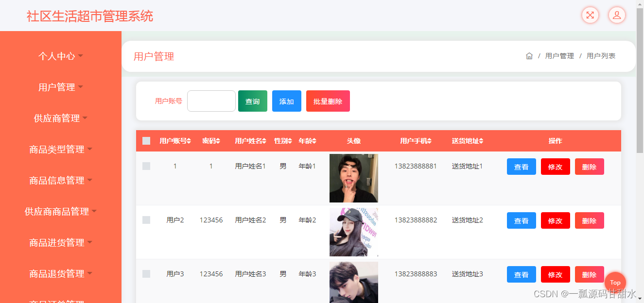
Task: Expand the 供应商商品管理 sidebar menu
Action: [61, 212]
